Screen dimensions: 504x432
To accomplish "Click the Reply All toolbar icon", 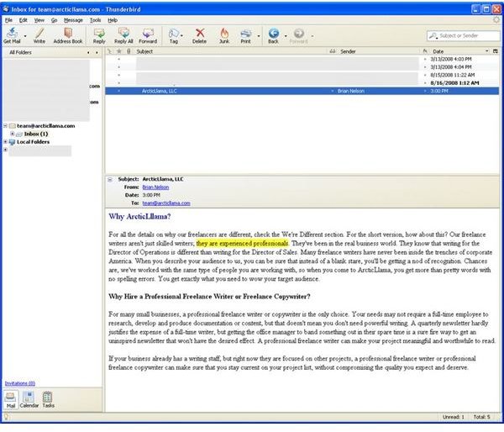I will click(x=123, y=35).
